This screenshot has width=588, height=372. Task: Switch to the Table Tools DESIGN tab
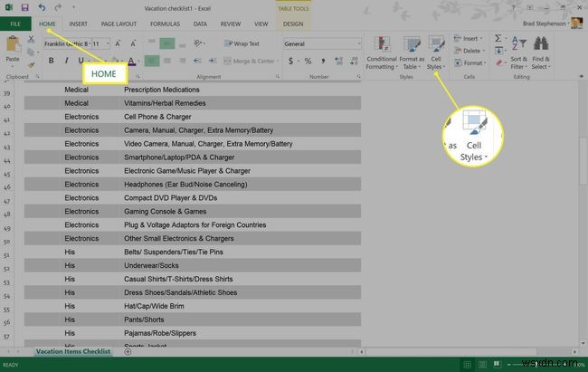[x=293, y=24]
